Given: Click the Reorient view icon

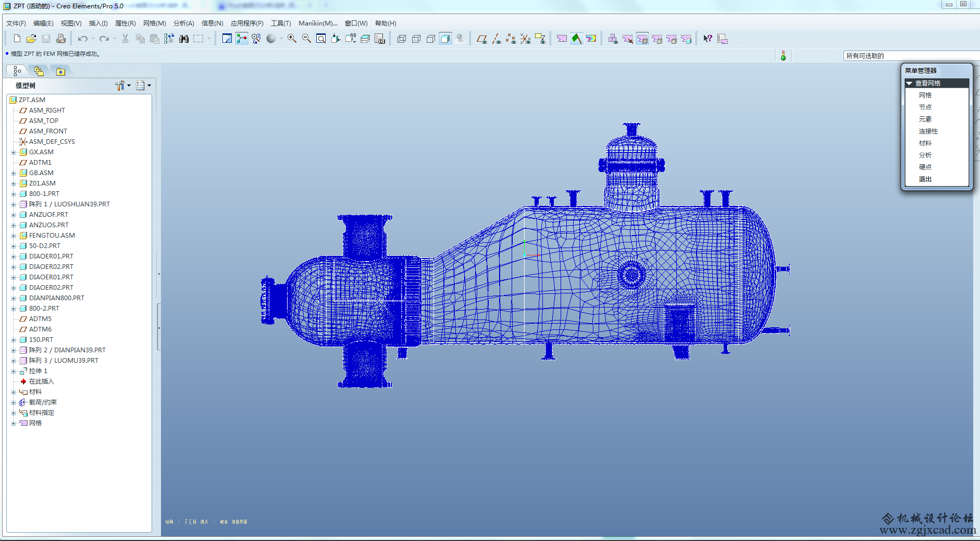Looking at the screenshot, I should coord(336,39).
